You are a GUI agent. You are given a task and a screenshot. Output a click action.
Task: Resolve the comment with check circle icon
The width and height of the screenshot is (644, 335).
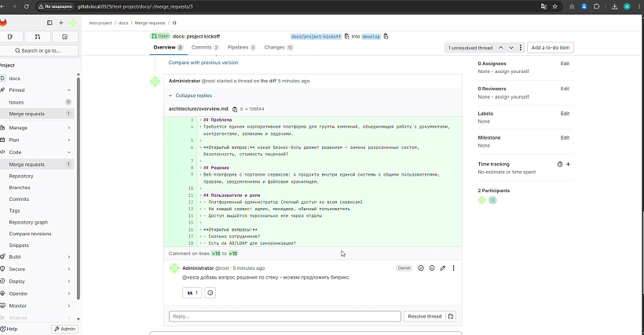(x=421, y=268)
